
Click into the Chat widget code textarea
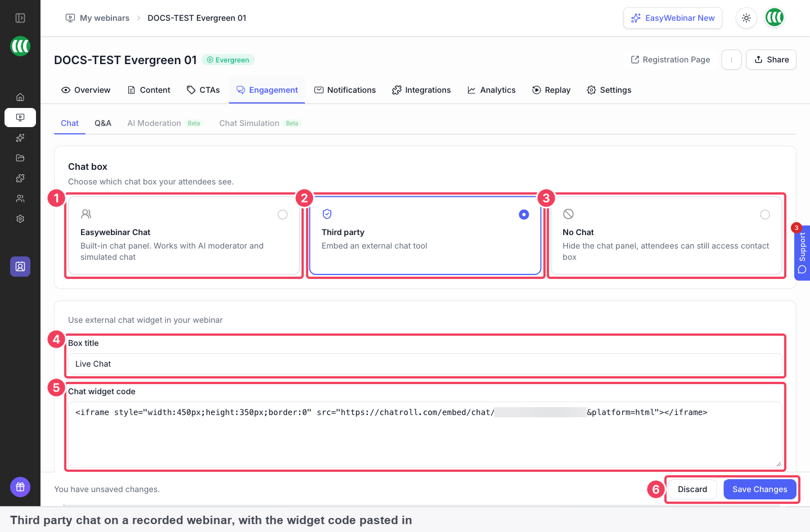tap(425, 434)
